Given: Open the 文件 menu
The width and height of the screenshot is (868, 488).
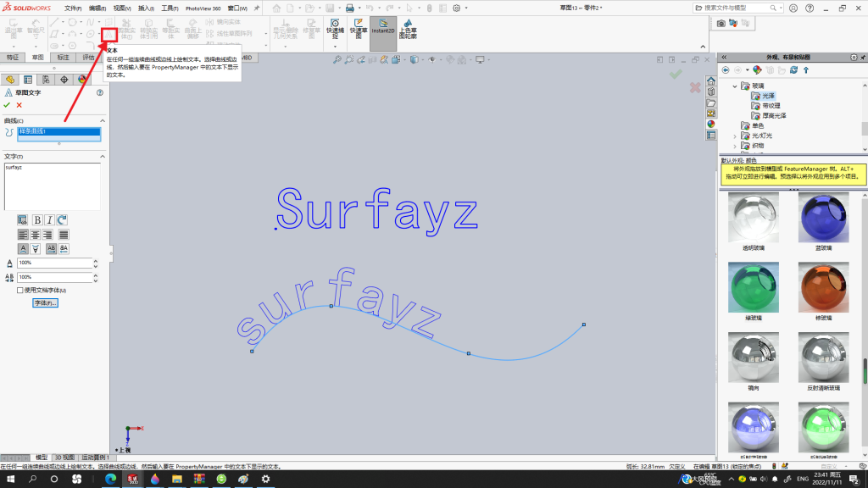Looking at the screenshot, I should tap(73, 8).
